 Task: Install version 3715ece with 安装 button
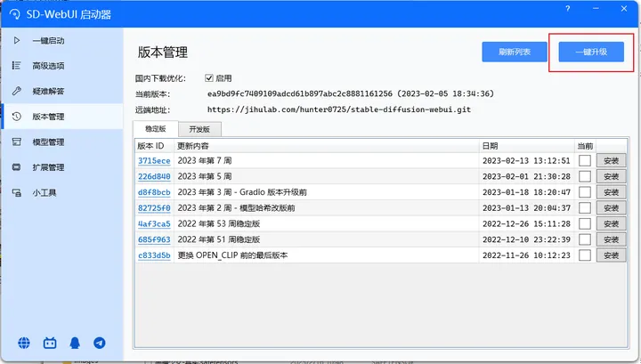611,160
